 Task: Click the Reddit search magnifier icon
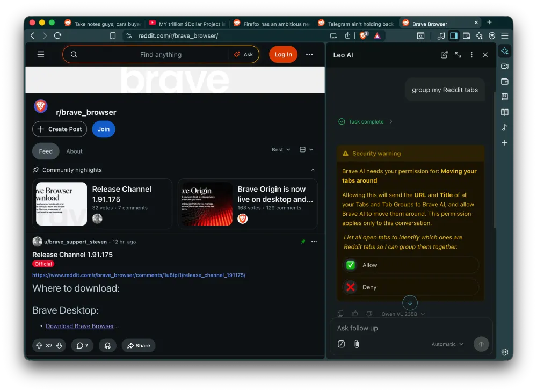(74, 54)
